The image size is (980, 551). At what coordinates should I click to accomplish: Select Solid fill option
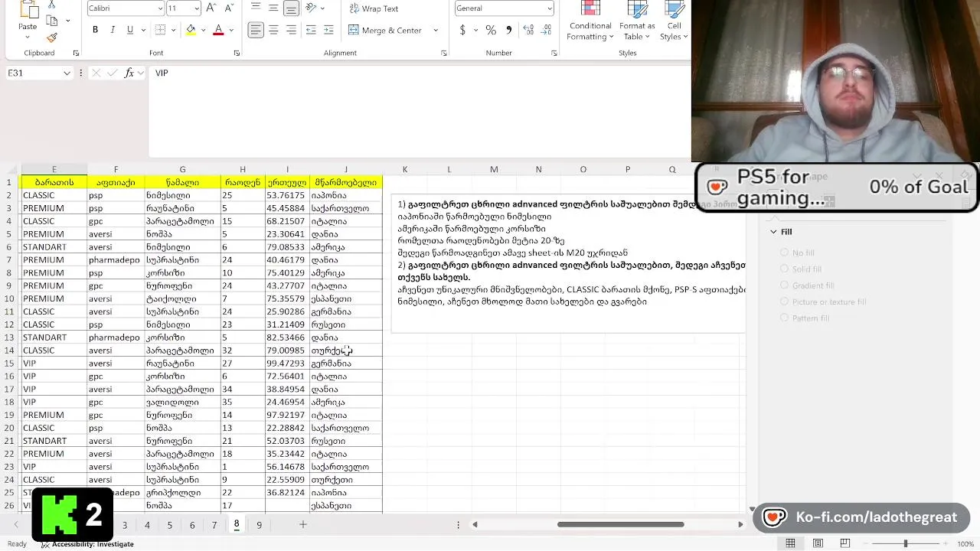click(x=801, y=269)
